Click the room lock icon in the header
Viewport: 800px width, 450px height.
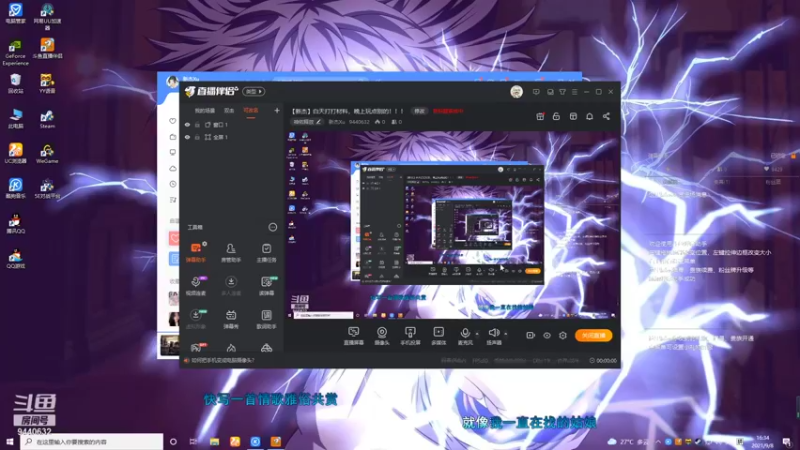click(556, 116)
